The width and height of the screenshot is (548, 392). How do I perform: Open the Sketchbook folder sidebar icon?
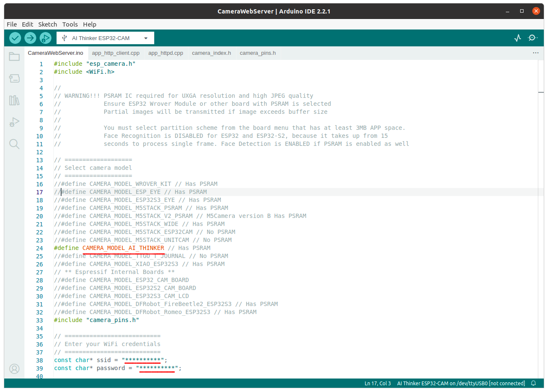tap(14, 56)
